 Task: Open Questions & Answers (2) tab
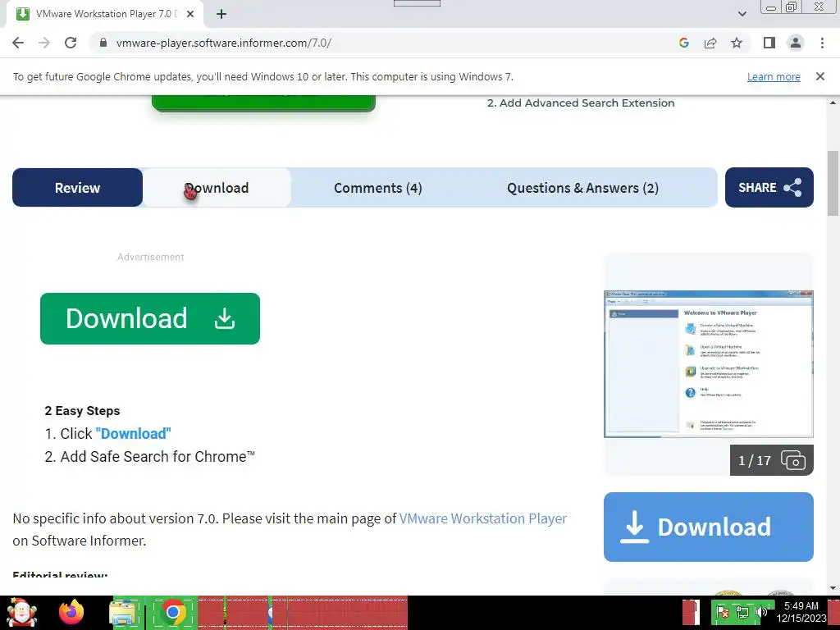[x=582, y=188]
